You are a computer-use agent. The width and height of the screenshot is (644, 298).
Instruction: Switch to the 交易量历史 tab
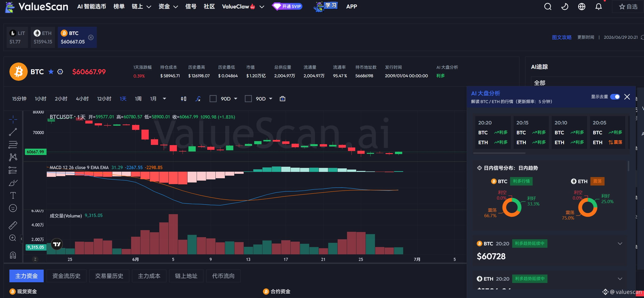(109, 276)
